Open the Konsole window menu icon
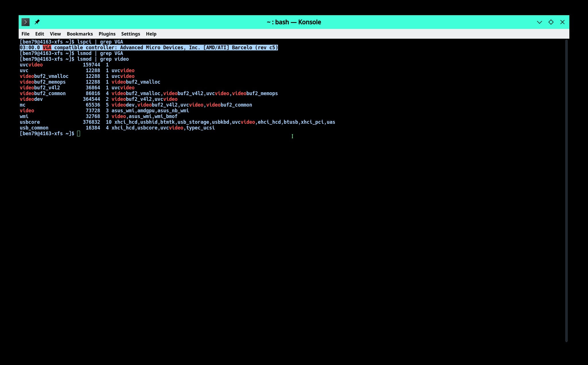Viewport: 588px width, 365px height. coord(26,22)
